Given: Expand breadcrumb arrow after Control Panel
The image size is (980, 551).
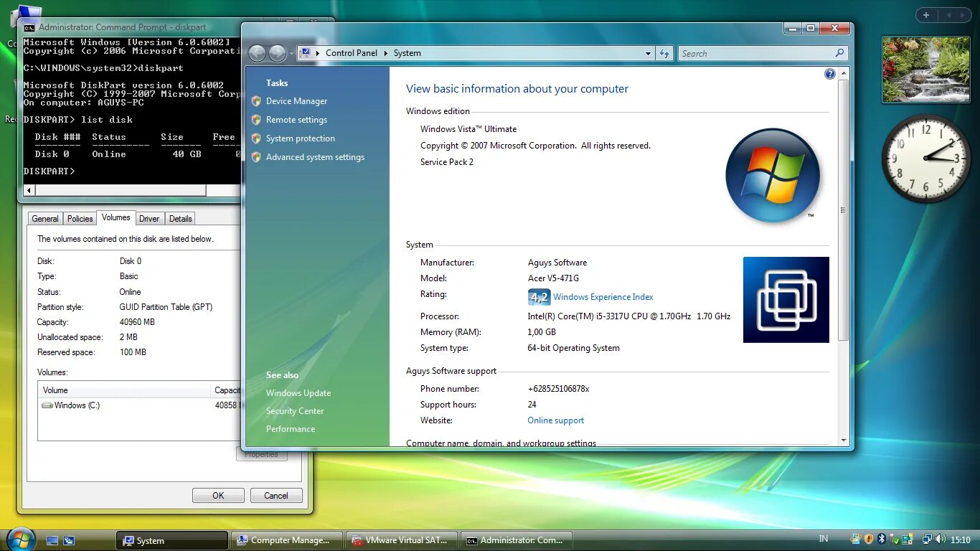Looking at the screenshot, I should coord(385,53).
